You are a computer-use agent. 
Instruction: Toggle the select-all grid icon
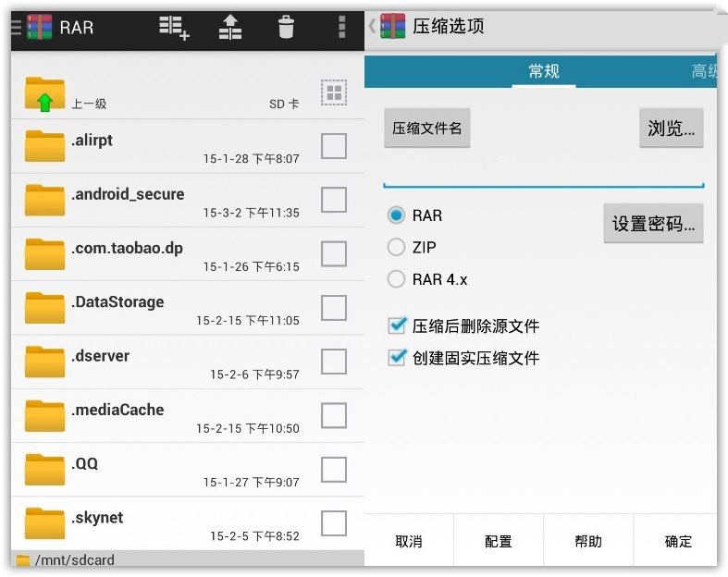pyautogui.click(x=334, y=92)
